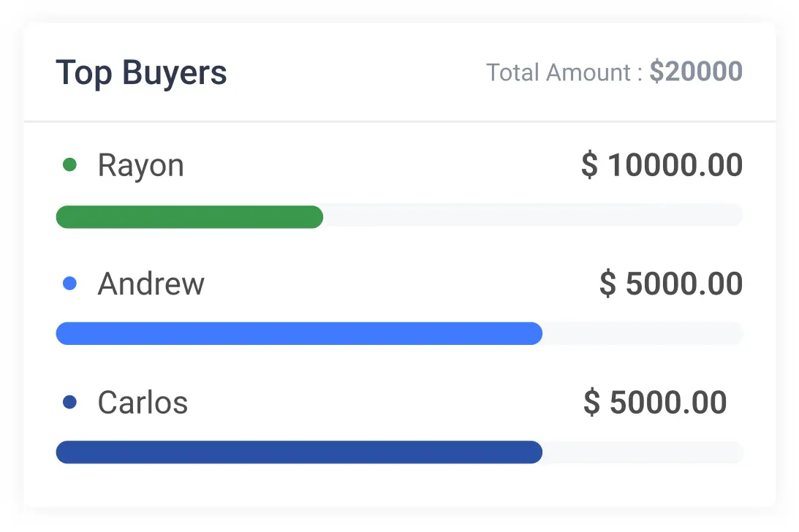Click the Top Buyers heading
Image resolution: width=799 pixels, height=532 pixels.
(x=141, y=73)
